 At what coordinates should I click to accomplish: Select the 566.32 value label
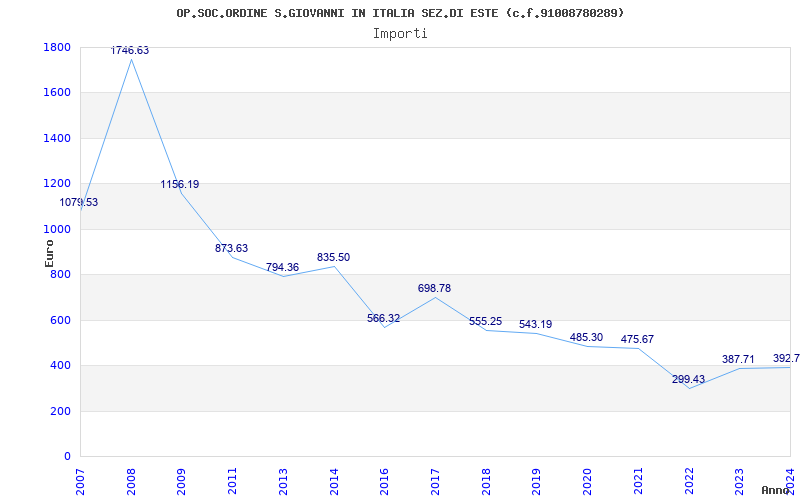pyautogui.click(x=384, y=318)
